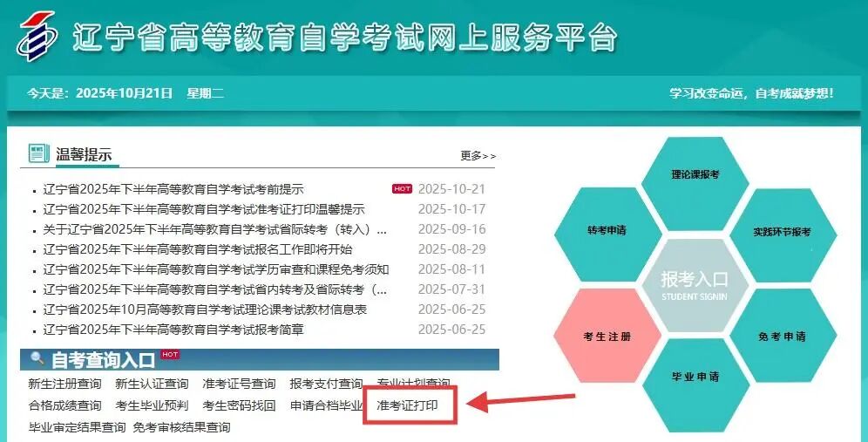Click the 准考证号查询 link

click(x=239, y=384)
